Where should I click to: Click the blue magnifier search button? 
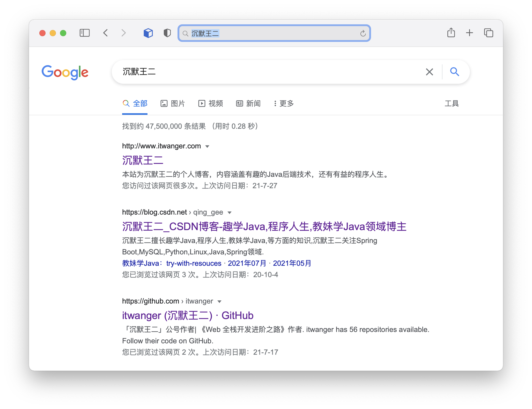454,72
